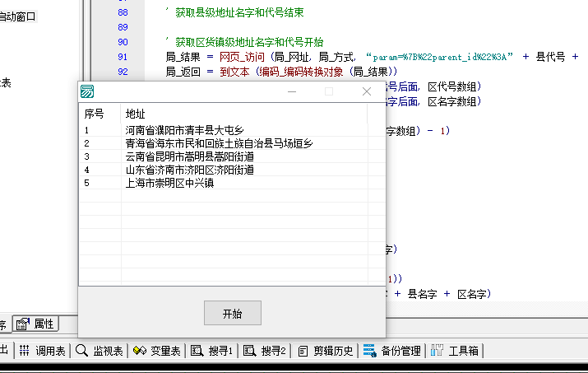
Task: Minimize the address list dialog
Action: 292,91
